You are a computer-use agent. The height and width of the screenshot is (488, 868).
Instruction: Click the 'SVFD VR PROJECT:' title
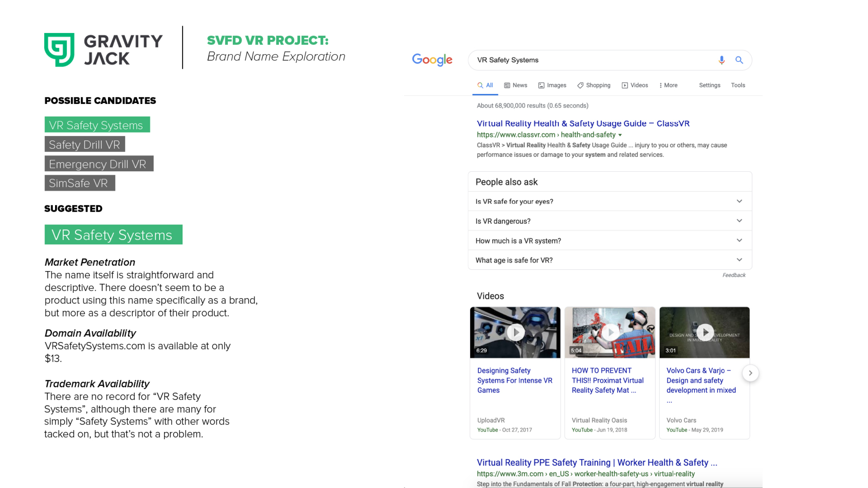pyautogui.click(x=267, y=40)
